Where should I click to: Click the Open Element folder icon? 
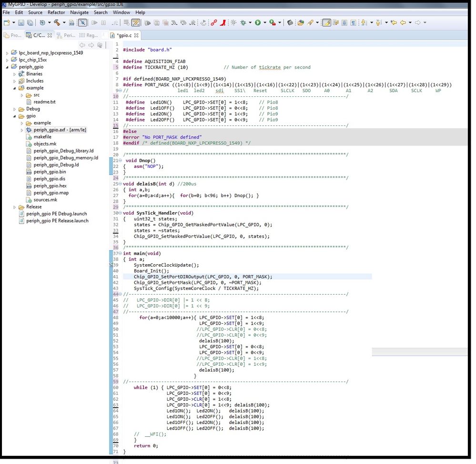[301, 22]
